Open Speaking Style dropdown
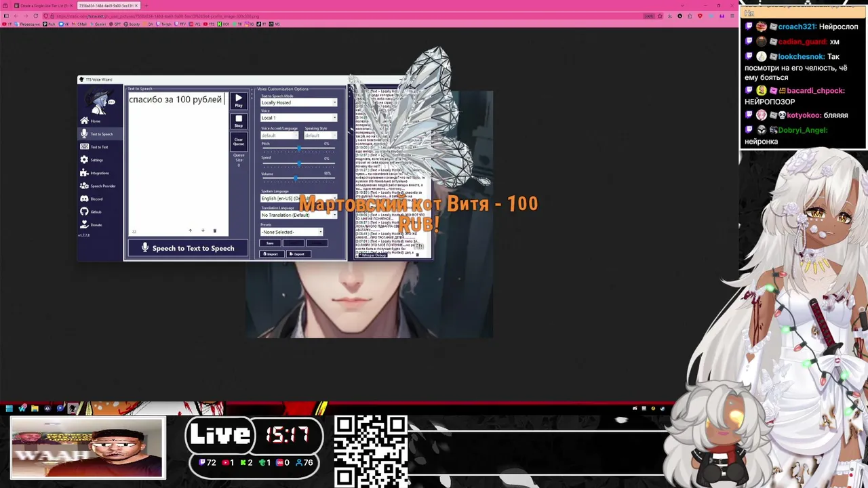The width and height of the screenshot is (868, 488). click(x=320, y=136)
